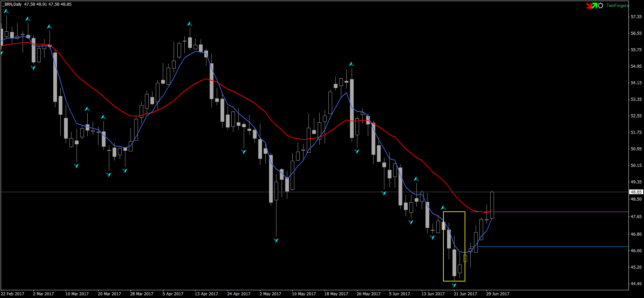Click the 55.75 price axis label
This screenshot has width=644, height=298.
click(x=636, y=50)
